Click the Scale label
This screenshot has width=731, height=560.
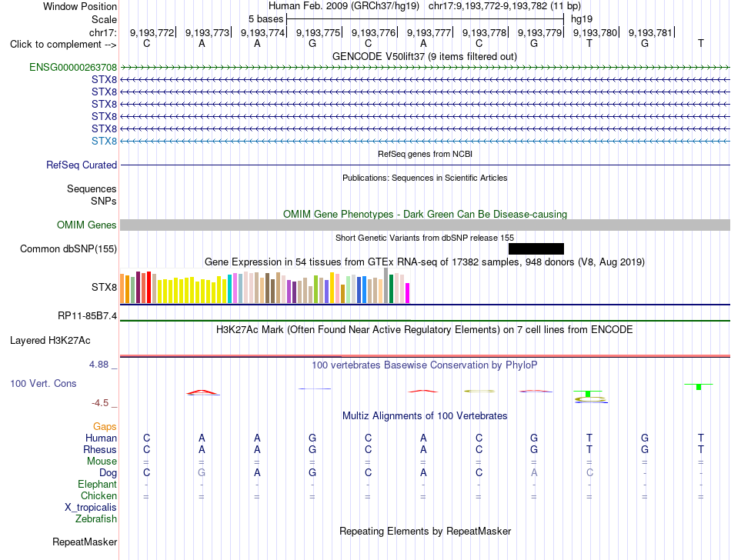(x=104, y=19)
